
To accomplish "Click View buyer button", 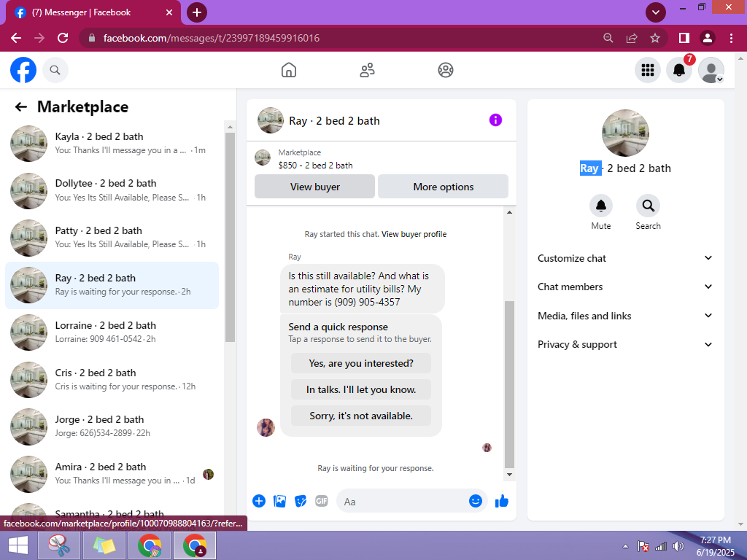I will [x=314, y=186].
